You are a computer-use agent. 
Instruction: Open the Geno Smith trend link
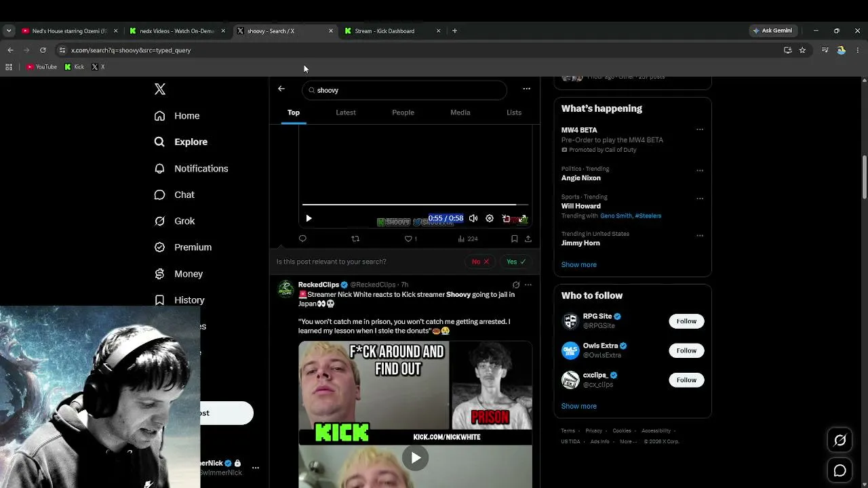(x=616, y=216)
